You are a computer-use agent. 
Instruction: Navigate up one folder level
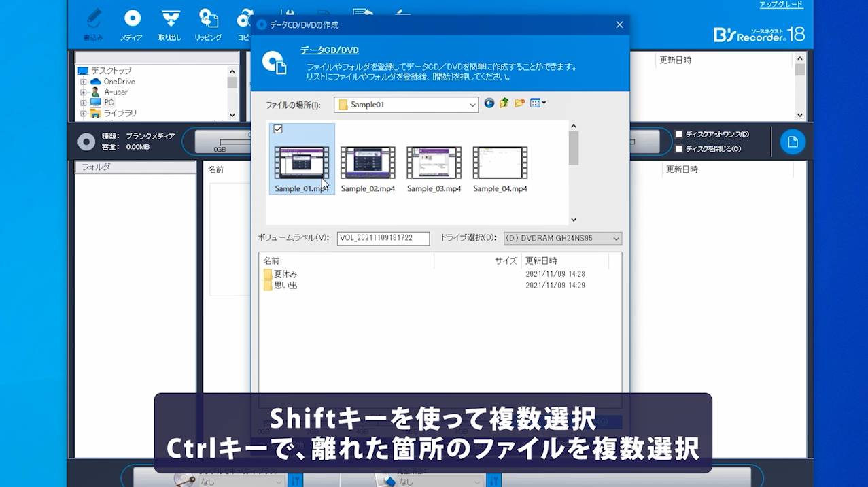coord(504,103)
